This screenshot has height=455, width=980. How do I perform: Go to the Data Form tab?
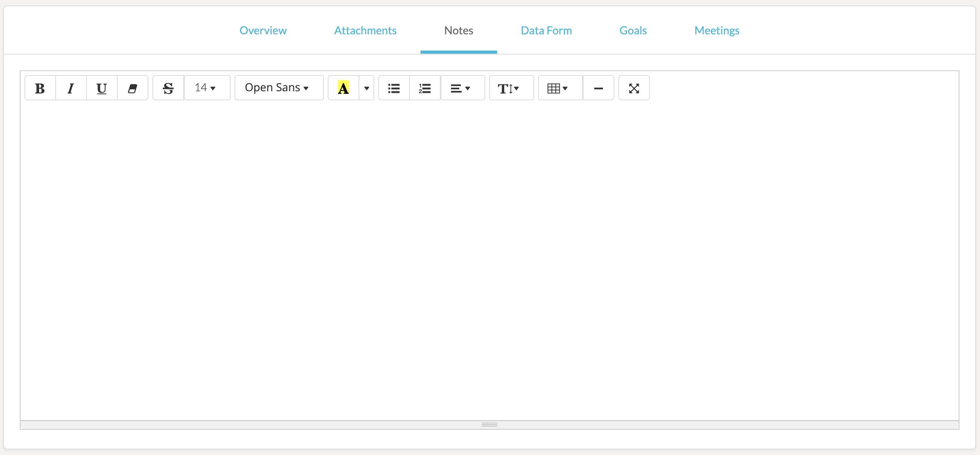click(546, 30)
